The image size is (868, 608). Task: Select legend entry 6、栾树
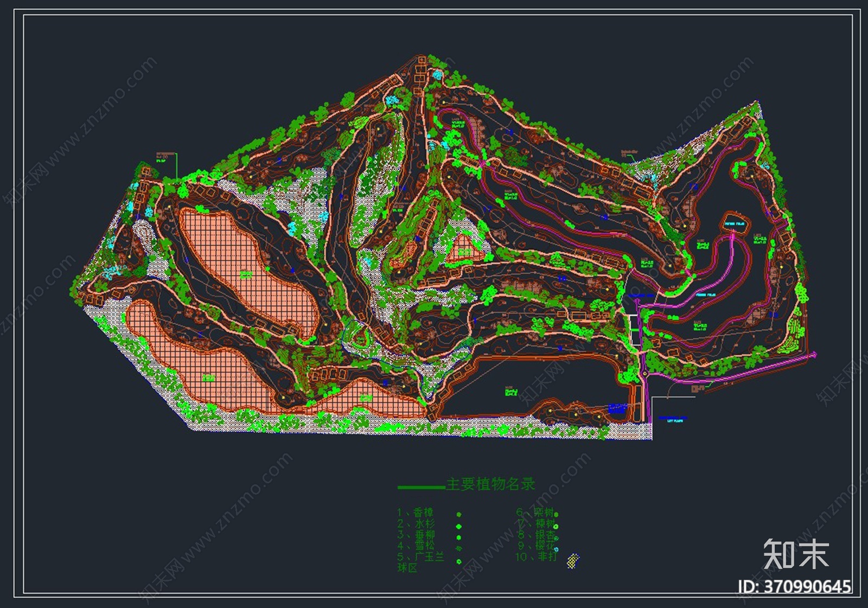point(535,513)
